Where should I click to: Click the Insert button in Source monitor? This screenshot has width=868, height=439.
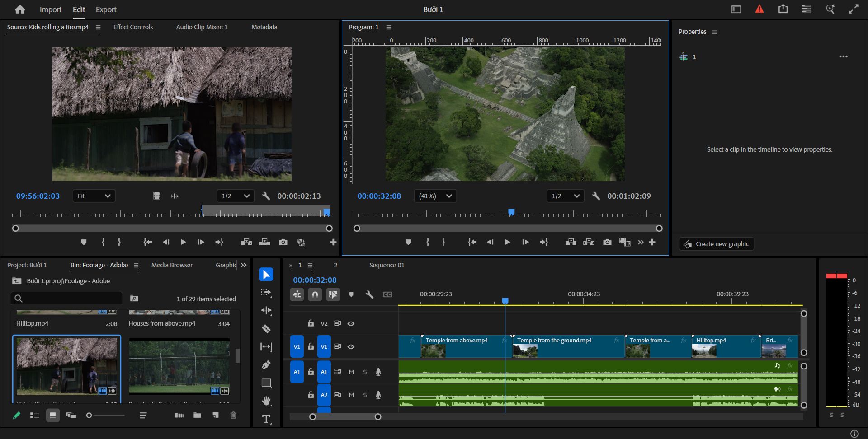pyautogui.click(x=246, y=242)
